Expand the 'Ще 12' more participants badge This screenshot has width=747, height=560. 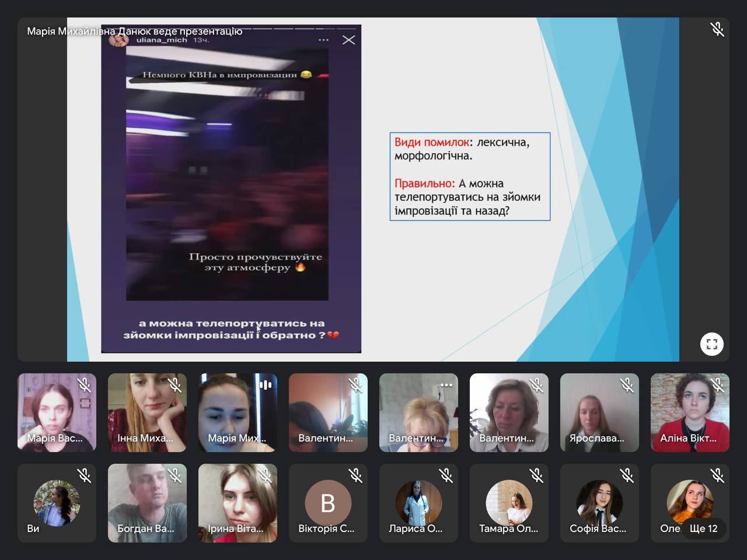[703, 528]
